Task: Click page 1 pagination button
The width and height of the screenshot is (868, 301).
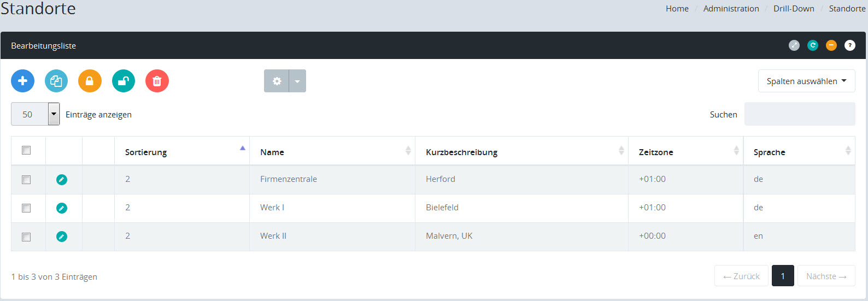Action: 783,276
